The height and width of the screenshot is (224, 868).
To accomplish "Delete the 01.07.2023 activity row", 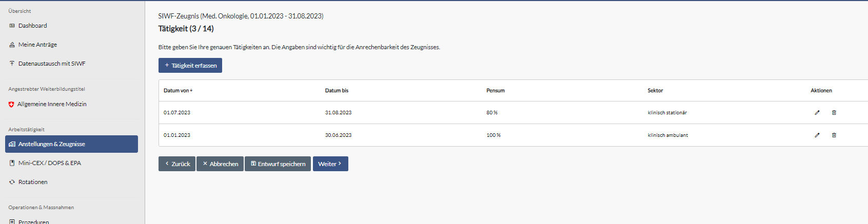I will (x=834, y=113).
